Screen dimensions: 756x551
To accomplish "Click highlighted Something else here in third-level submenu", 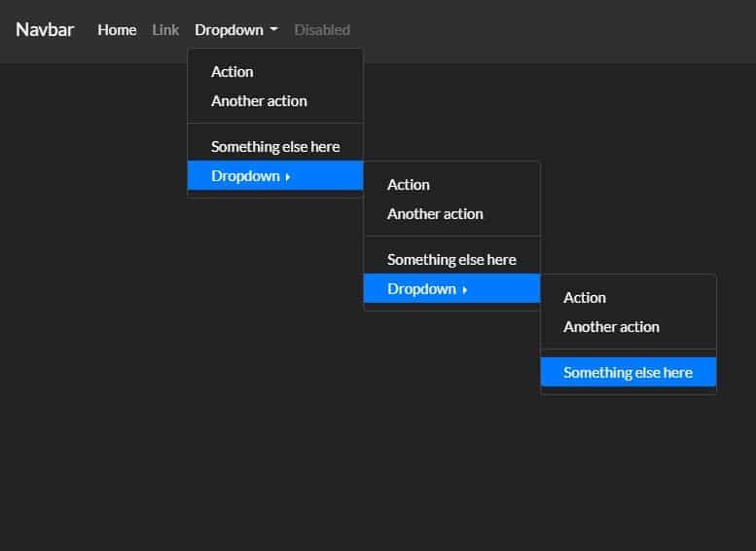I will coord(628,373).
